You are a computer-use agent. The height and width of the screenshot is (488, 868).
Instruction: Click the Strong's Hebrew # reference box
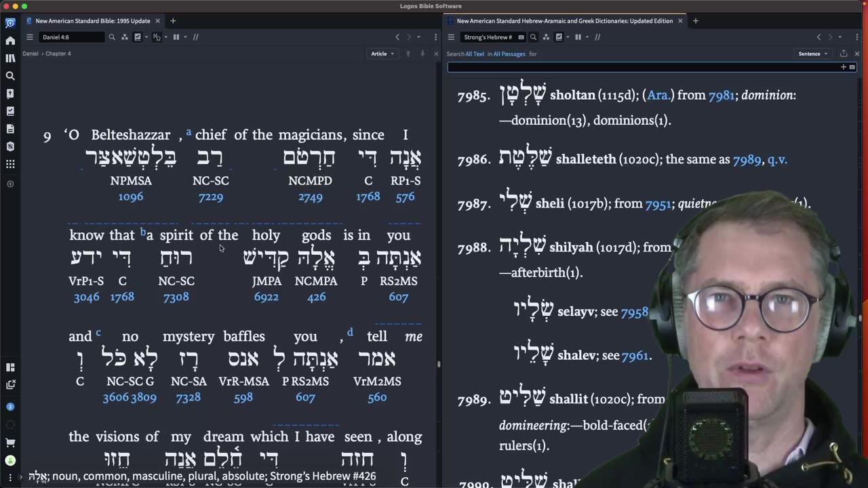click(493, 37)
